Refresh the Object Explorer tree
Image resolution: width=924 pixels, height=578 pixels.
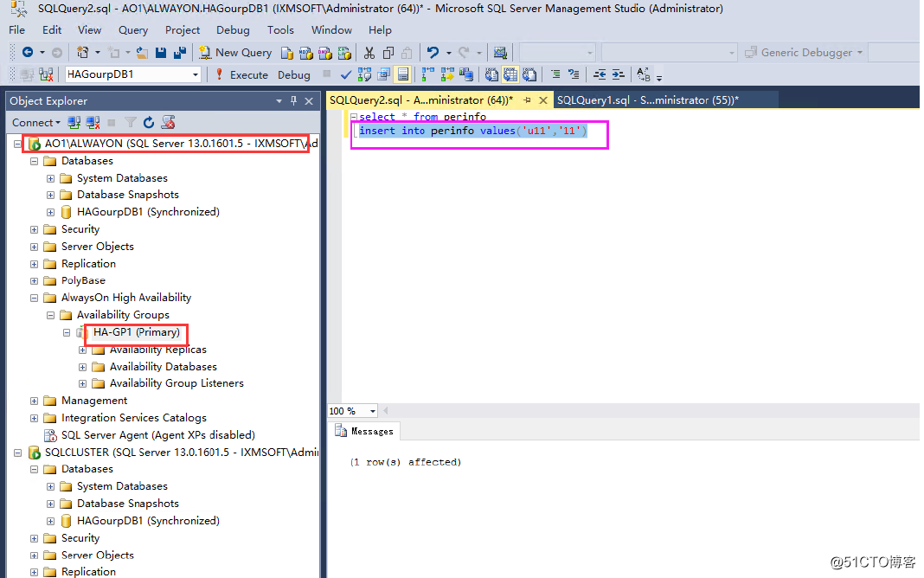pos(149,123)
